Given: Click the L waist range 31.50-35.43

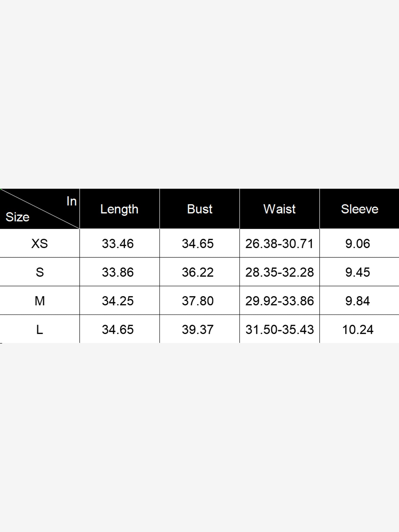Looking at the screenshot, I should pos(279,330).
